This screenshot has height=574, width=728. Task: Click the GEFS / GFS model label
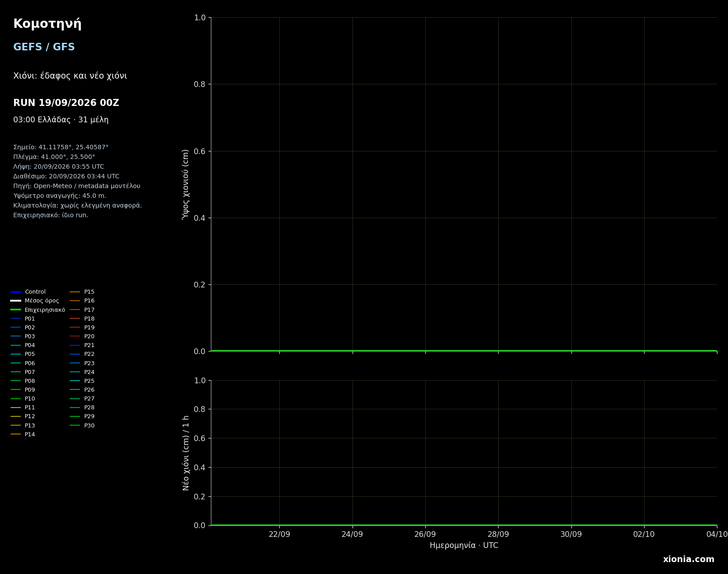[44, 47]
